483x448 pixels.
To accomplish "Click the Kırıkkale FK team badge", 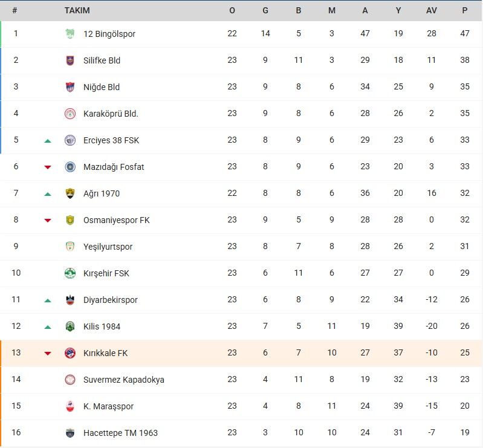I will click(70, 353).
